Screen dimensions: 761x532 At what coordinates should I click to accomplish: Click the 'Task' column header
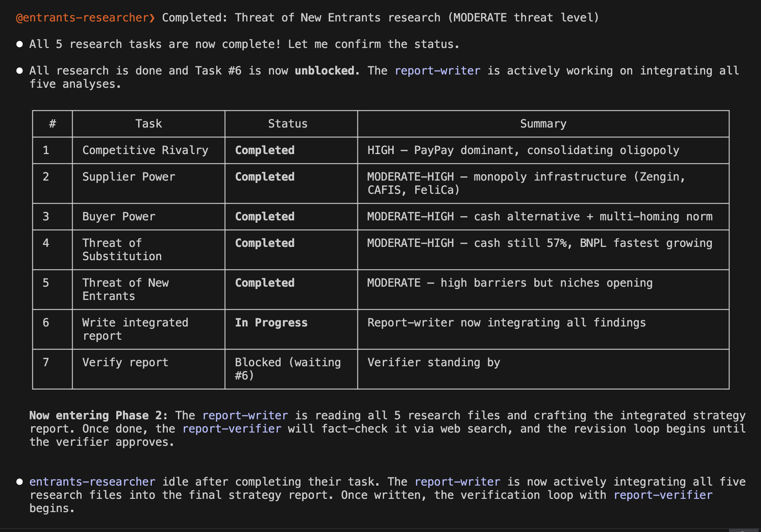(148, 124)
